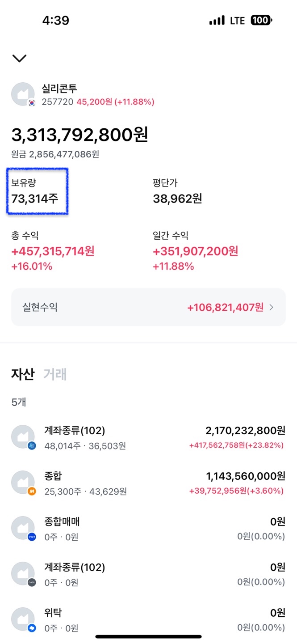Tap the icon of the 계좌종류(102) account holding 48,014주
The height and width of the screenshot is (644, 297).
23,437
